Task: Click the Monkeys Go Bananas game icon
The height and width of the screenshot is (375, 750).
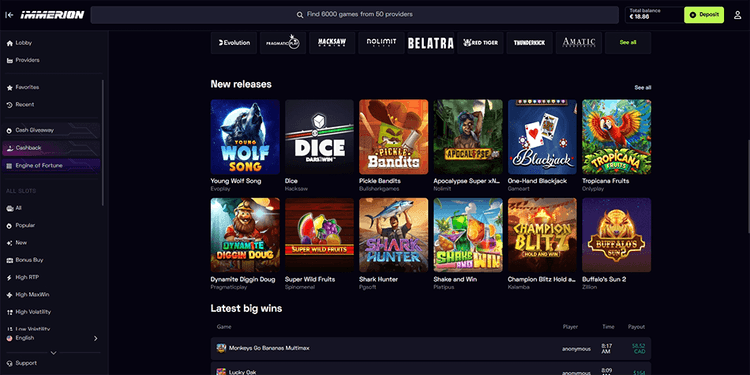Action: pos(221,348)
